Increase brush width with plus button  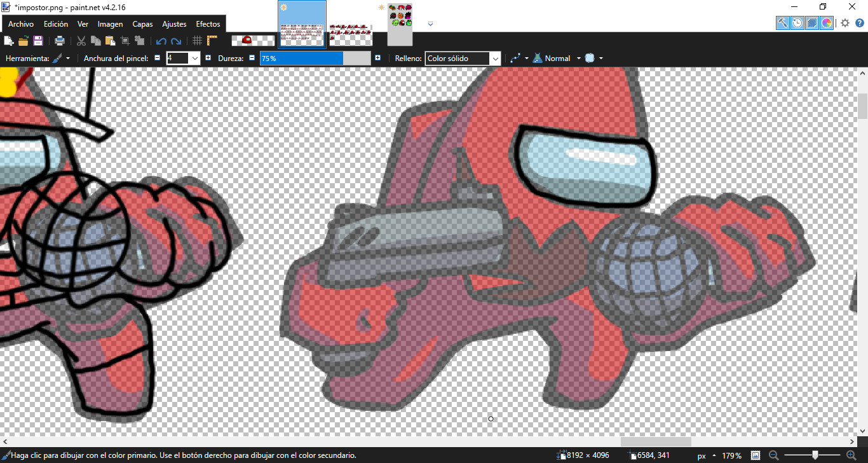(x=208, y=58)
